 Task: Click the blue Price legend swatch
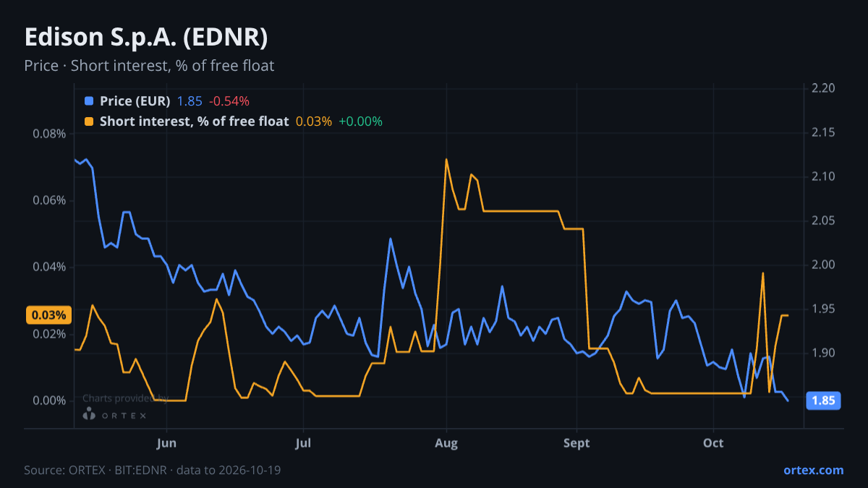89,101
